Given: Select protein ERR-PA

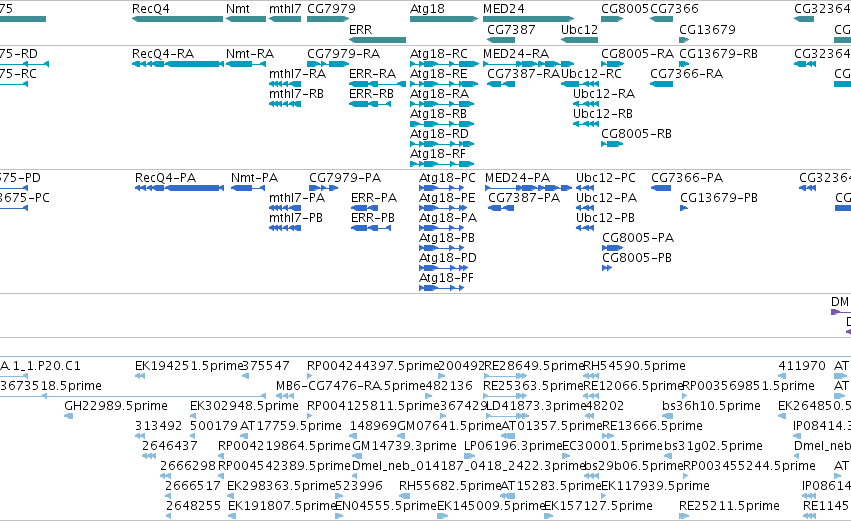Looking at the screenshot, I should pyautogui.click(x=364, y=208).
